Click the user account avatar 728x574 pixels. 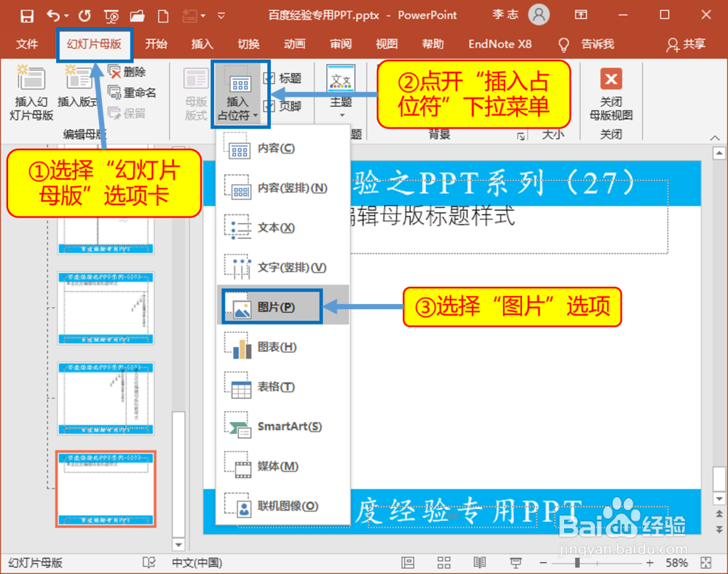click(x=539, y=15)
